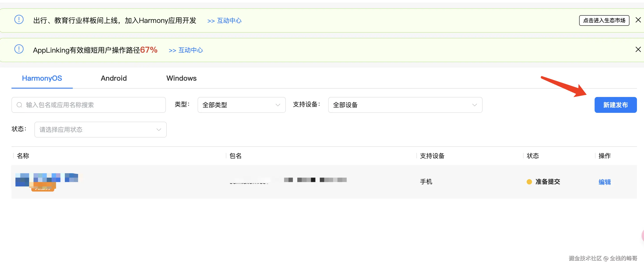This screenshot has height=268, width=644.
Task: Click the info icon on the Harmony industry banner
Action: 19,19
